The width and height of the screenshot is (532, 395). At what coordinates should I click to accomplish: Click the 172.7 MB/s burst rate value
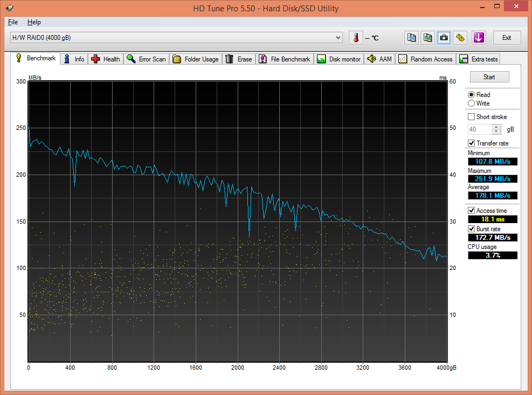[x=493, y=238]
